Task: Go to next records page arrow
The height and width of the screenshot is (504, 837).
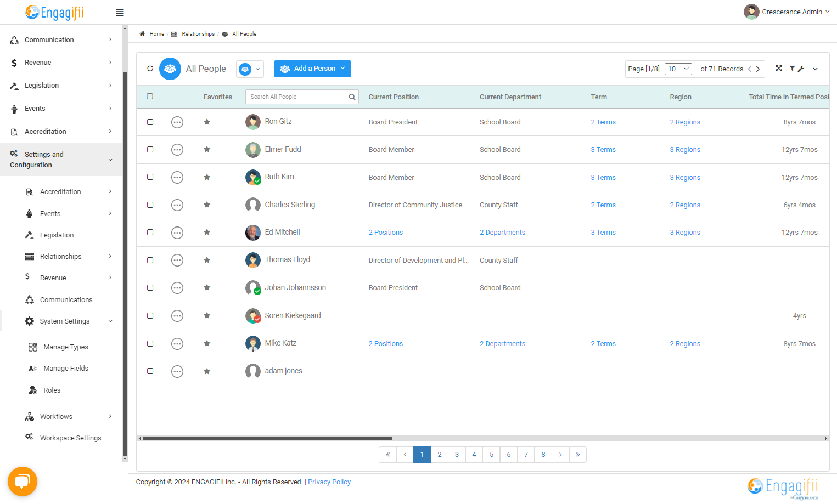Action: pyautogui.click(x=758, y=69)
